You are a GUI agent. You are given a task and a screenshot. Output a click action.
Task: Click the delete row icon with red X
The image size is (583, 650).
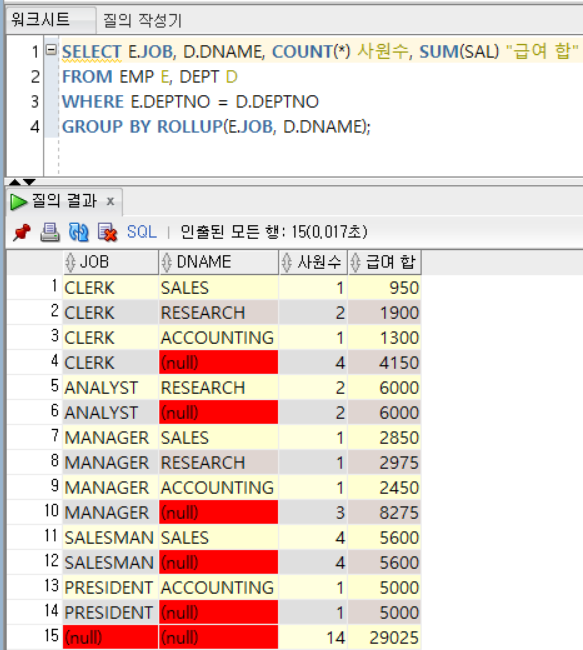[107, 232]
